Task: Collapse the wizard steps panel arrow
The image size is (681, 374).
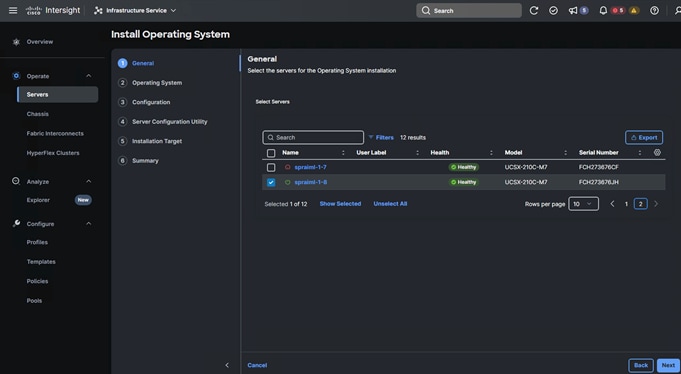Action: tap(227, 365)
